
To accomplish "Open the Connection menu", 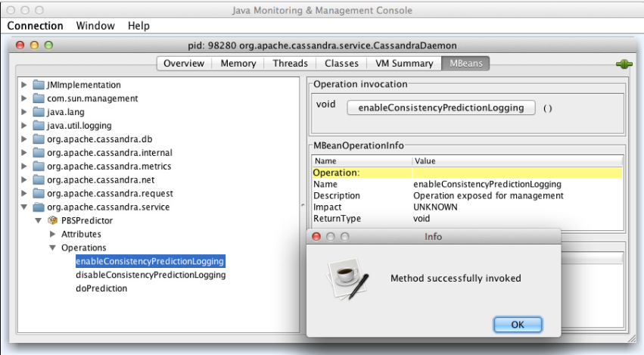I will click(35, 26).
